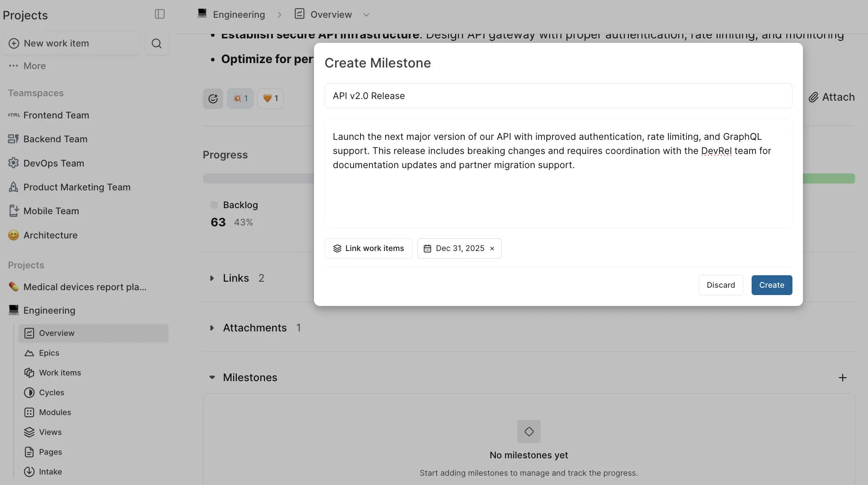Image resolution: width=868 pixels, height=485 pixels.
Task: Click the Create milestone button
Action: [x=771, y=285]
